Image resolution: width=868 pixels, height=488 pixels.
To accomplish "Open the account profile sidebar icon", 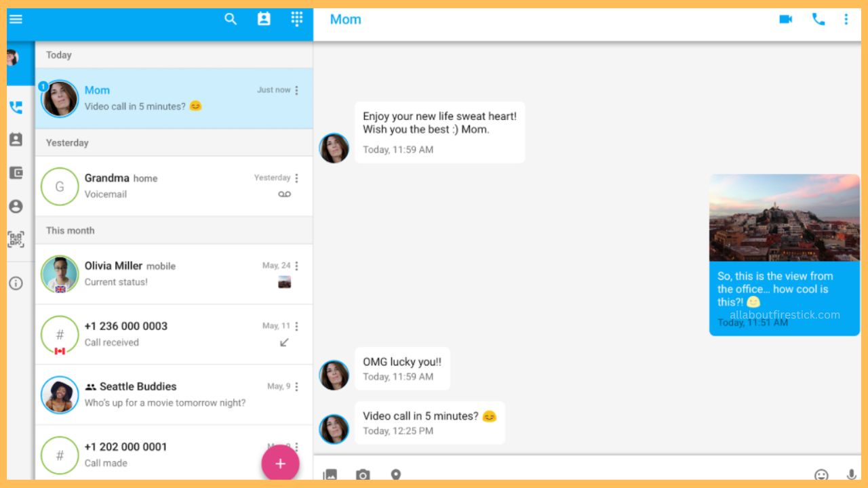I will tap(16, 206).
